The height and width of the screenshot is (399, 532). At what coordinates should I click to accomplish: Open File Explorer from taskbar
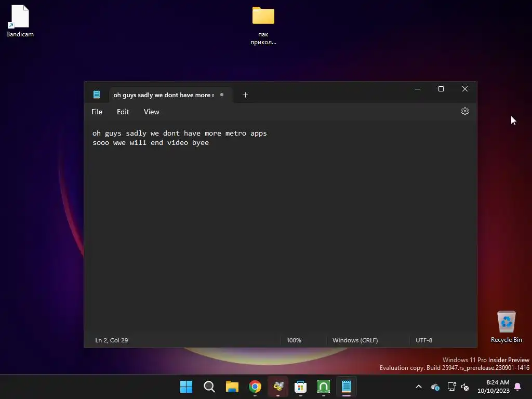coord(232,387)
